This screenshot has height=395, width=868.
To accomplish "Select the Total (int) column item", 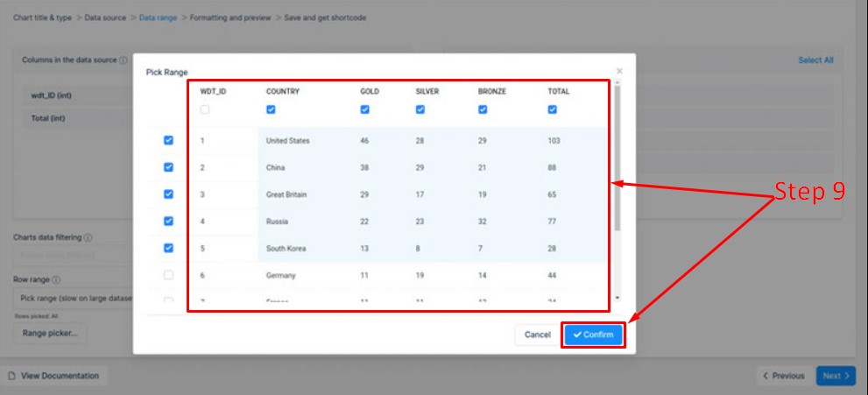I will click(77, 118).
